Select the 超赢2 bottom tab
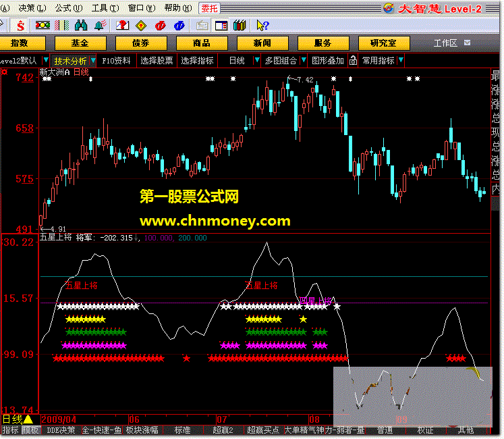This screenshot has height=439, width=504. (223, 430)
